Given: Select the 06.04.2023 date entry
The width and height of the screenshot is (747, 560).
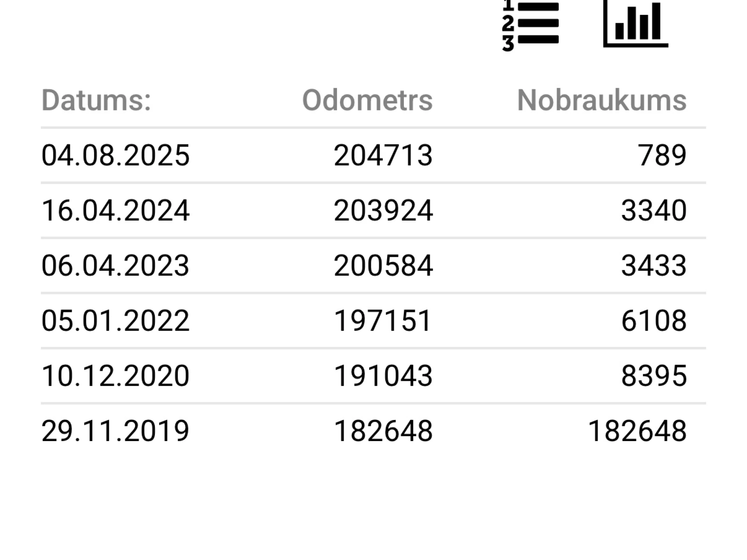Looking at the screenshot, I should coord(116,266).
